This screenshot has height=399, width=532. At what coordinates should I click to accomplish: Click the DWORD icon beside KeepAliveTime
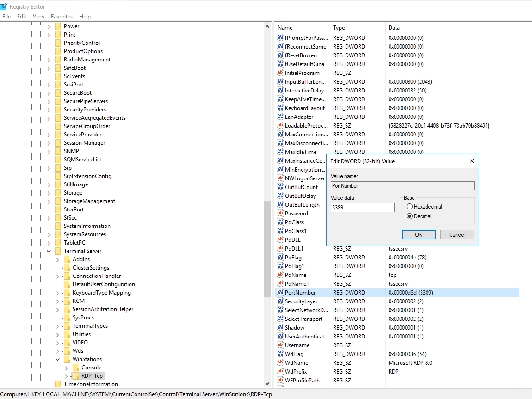279,99
